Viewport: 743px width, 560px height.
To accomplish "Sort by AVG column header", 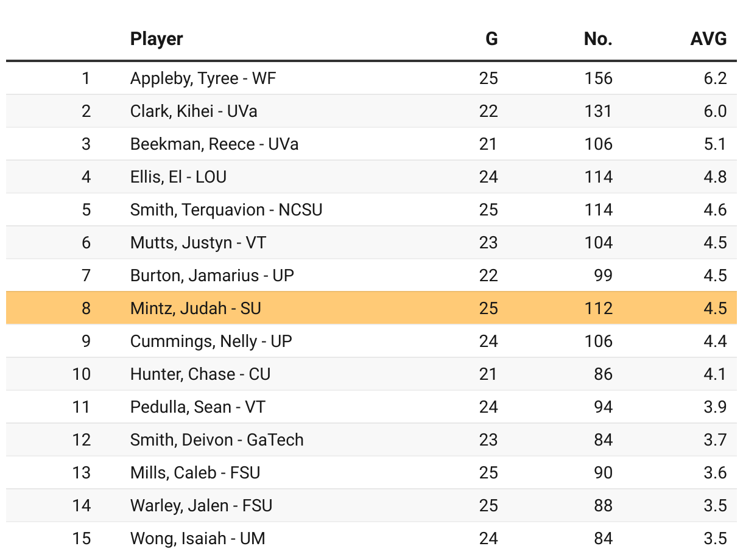I will (708, 39).
